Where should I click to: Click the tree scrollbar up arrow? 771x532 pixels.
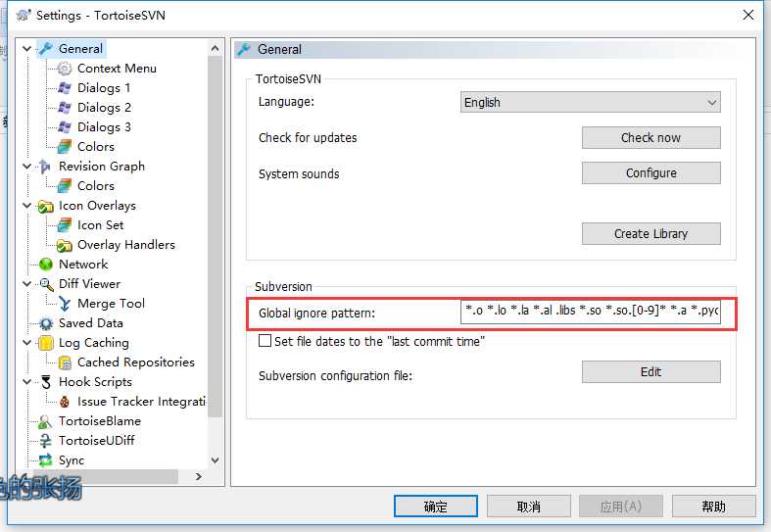click(x=215, y=48)
